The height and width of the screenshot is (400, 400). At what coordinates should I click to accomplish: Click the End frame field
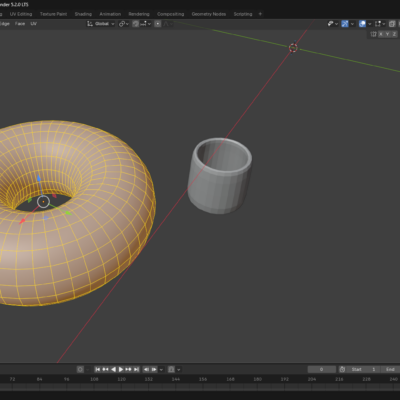click(391, 369)
